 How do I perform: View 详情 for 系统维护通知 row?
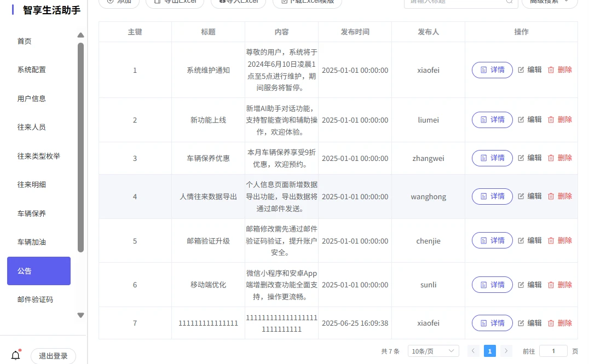[492, 70]
